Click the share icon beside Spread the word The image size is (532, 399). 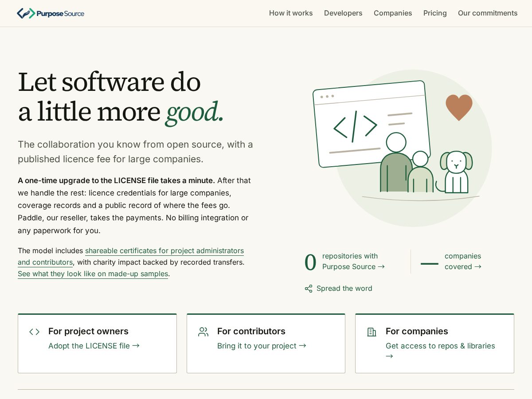tap(309, 289)
